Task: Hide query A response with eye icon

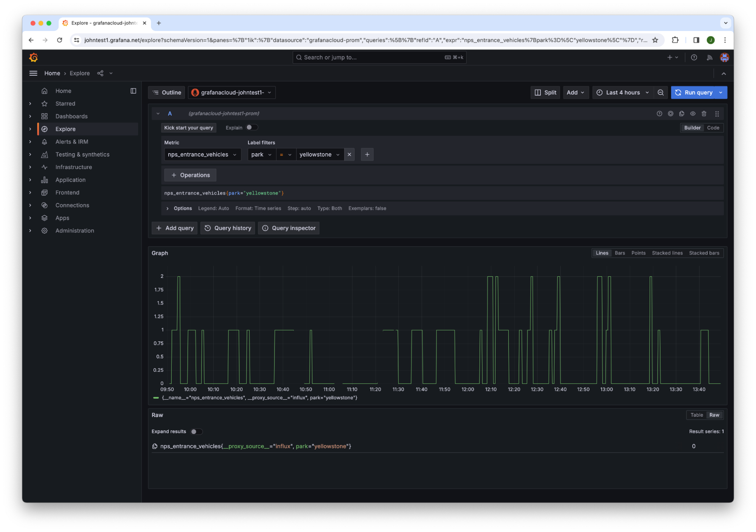Action: [x=693, y=114]
